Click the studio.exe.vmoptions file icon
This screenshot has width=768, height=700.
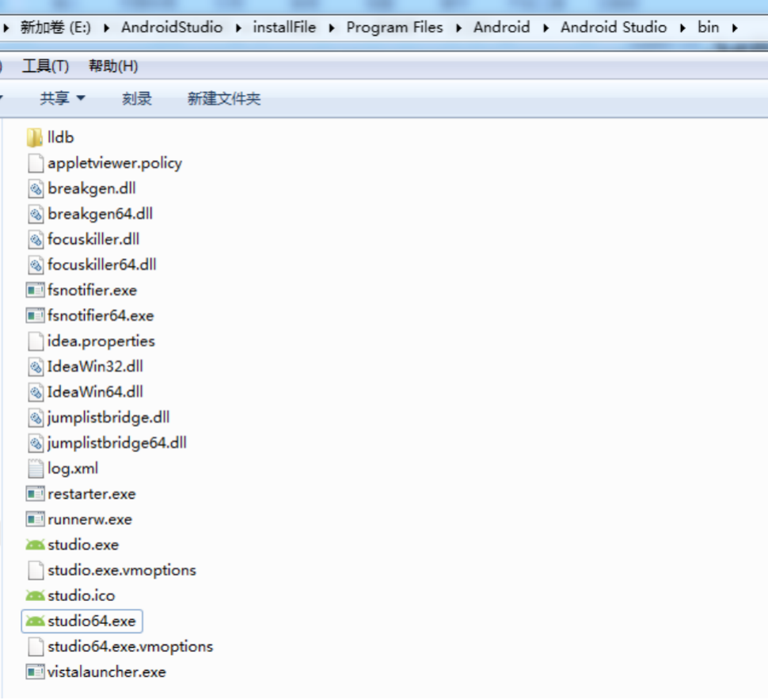click(x=36, y=570)
